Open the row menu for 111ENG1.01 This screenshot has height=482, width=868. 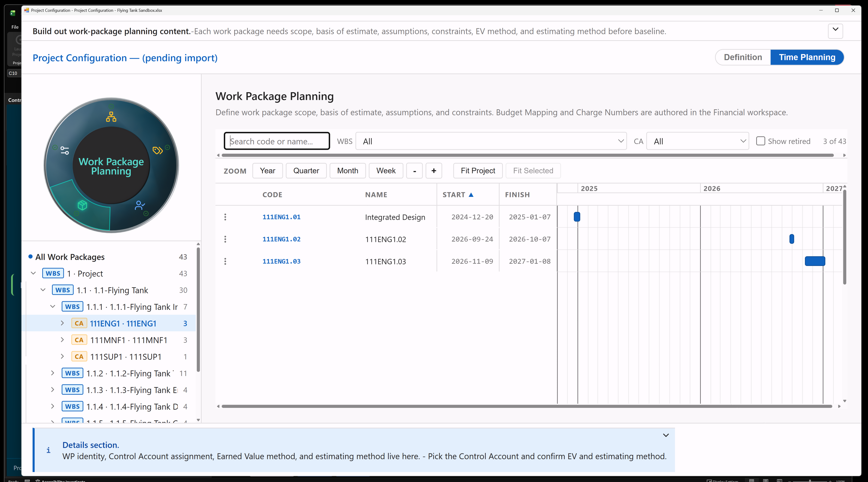[225, 217]
